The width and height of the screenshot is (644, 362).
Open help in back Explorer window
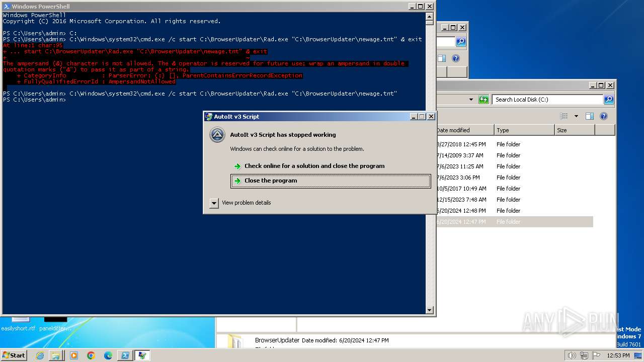[x=455, y=58]
